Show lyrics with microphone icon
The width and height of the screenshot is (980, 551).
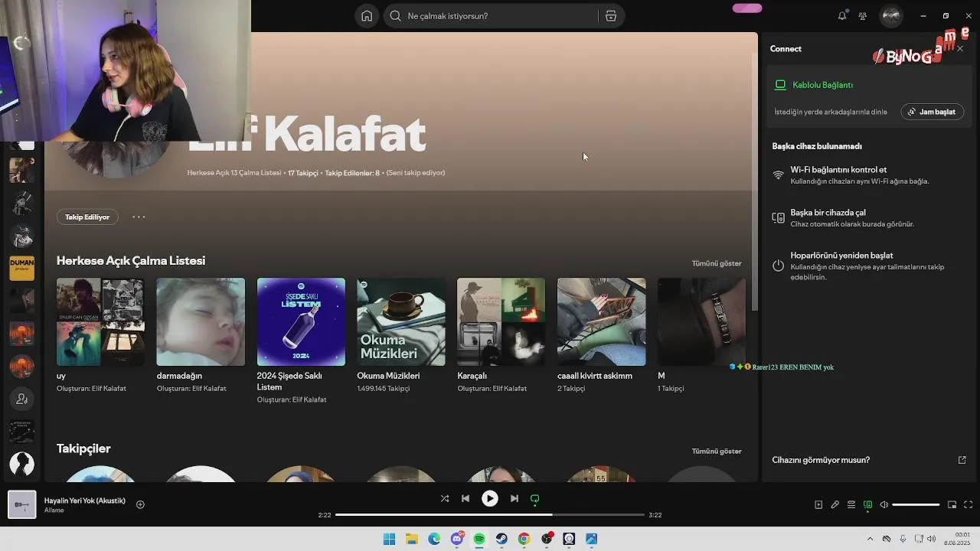pyautogui.click(x=835, y=504)
